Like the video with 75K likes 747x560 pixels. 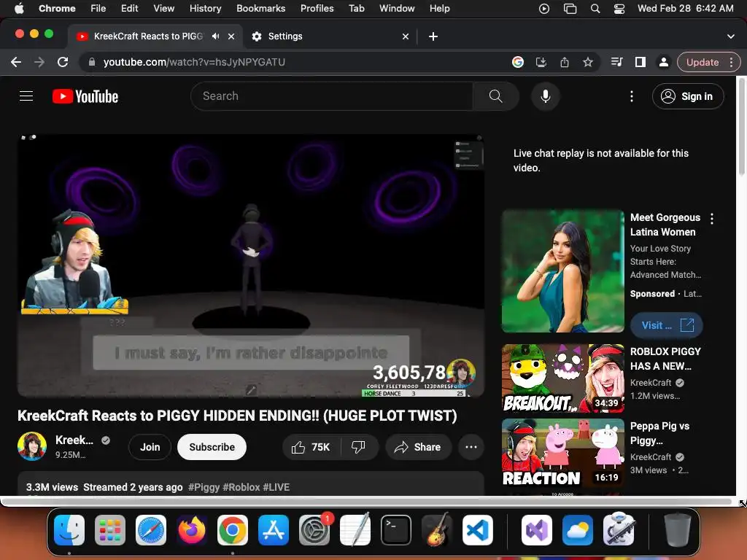(x=311, y=447)
